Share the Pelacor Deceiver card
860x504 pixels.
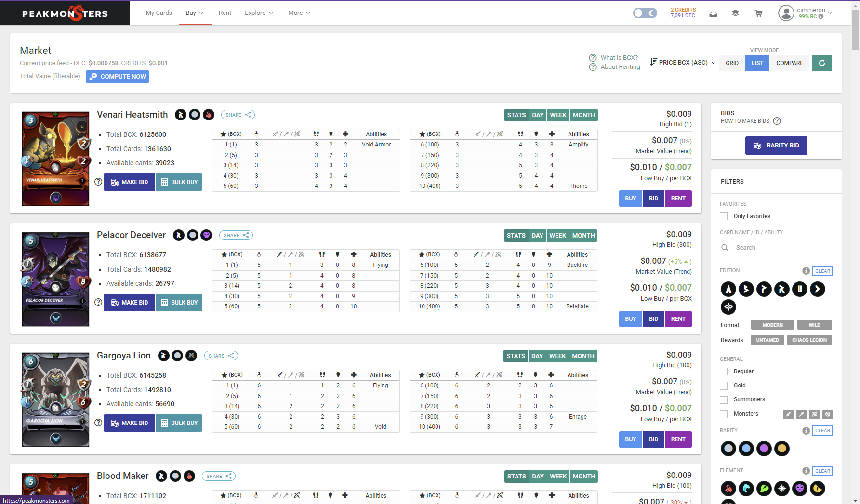[236, 235]
